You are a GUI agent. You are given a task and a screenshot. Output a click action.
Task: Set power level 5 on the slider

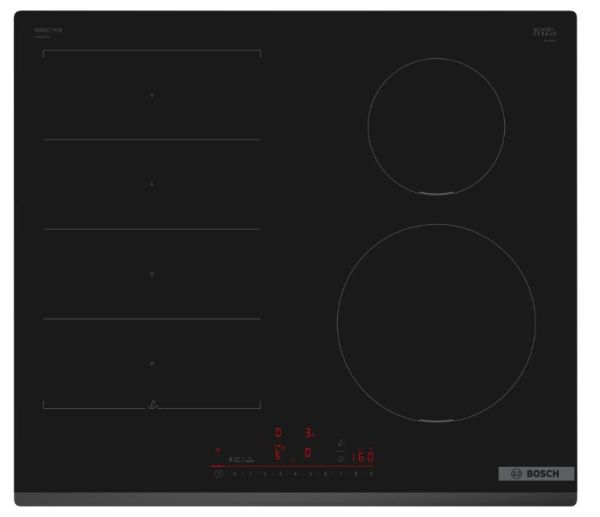click(310, 473)
